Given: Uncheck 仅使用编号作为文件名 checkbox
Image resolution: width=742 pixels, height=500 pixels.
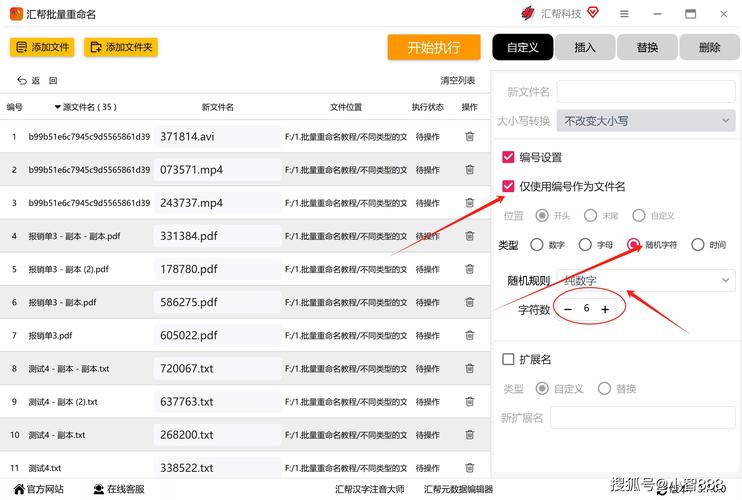Looking at the screenshot, I should (508, 186).
